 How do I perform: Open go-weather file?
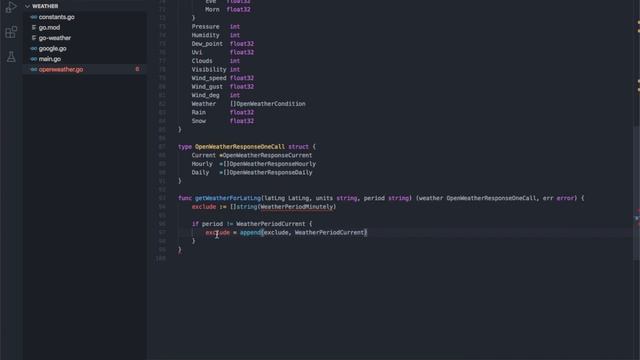55,38
